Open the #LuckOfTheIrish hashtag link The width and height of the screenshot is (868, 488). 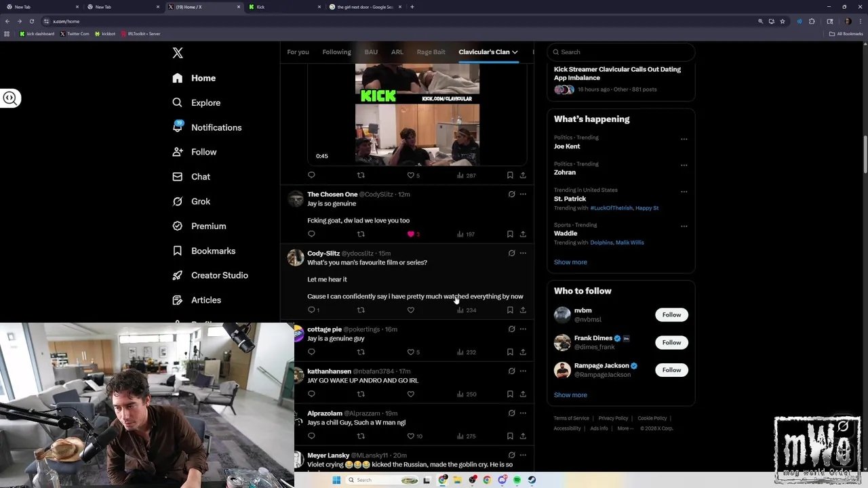tap(610, 208)
